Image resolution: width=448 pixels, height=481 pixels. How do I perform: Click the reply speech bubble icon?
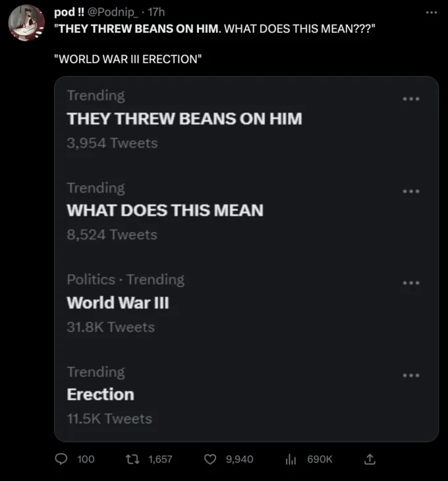coord(61,459)
